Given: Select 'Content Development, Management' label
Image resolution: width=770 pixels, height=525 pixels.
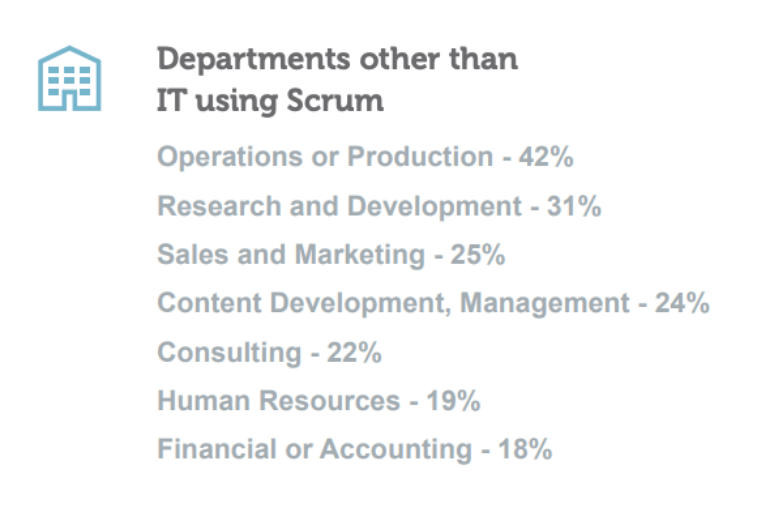Looking at the screenshot, I should pyautogui.click(x=393, y=303).
